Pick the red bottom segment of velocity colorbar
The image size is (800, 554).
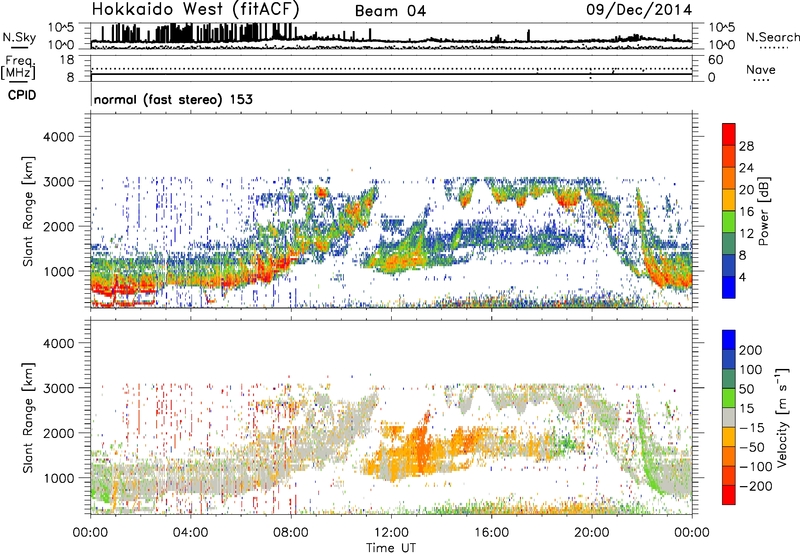point(729,495)
